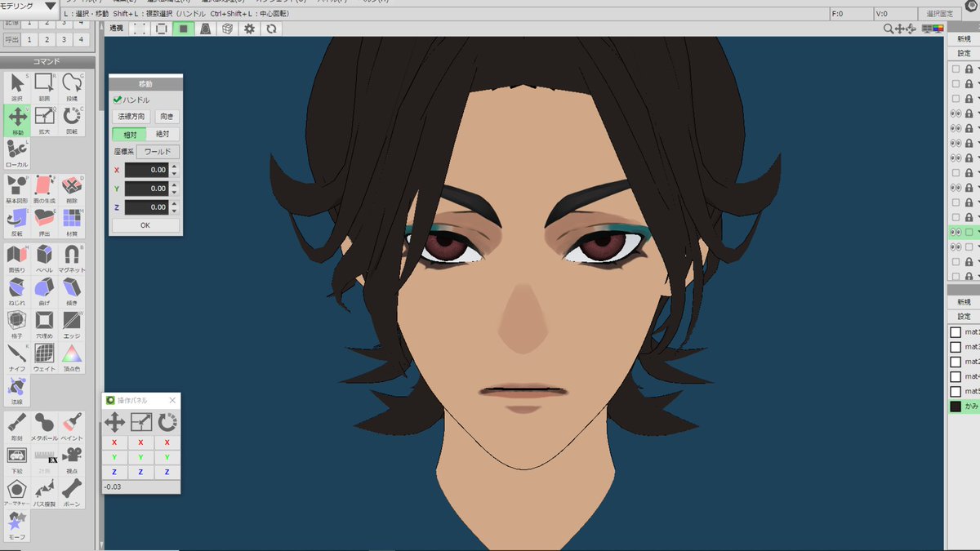Select the 傾き skew tool
The width and height of the screenshot is (980, 551).
(x=72, y=291)
